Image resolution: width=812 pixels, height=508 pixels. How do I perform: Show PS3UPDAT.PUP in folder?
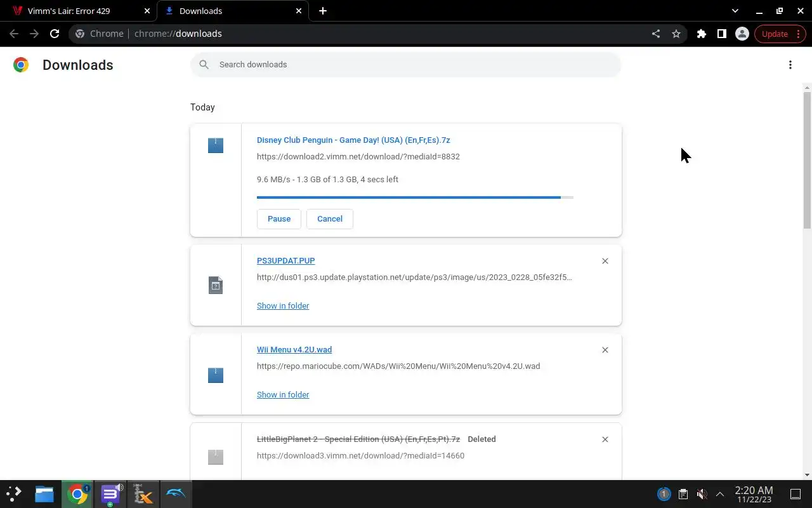pos(283,306)
